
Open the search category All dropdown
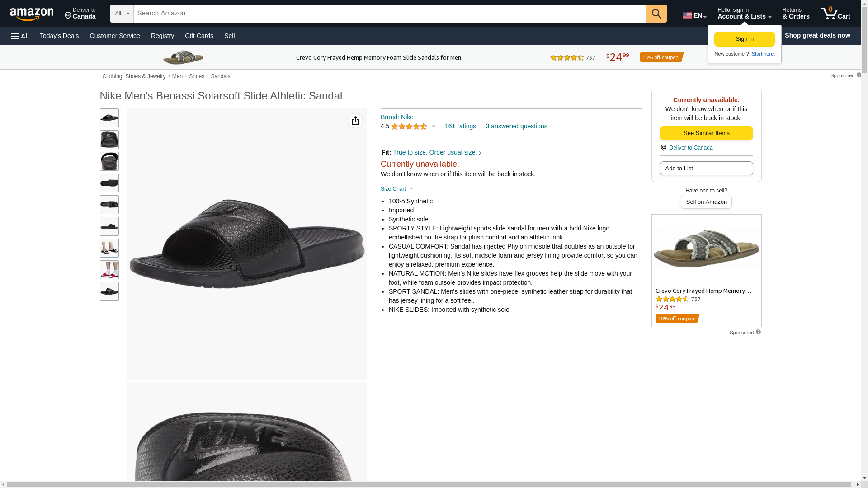pyautogui.click(x=122, y=14)
